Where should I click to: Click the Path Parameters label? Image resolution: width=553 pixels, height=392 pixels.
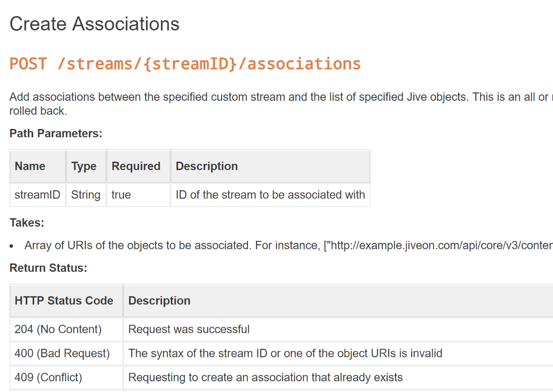[x=56, y=134]
